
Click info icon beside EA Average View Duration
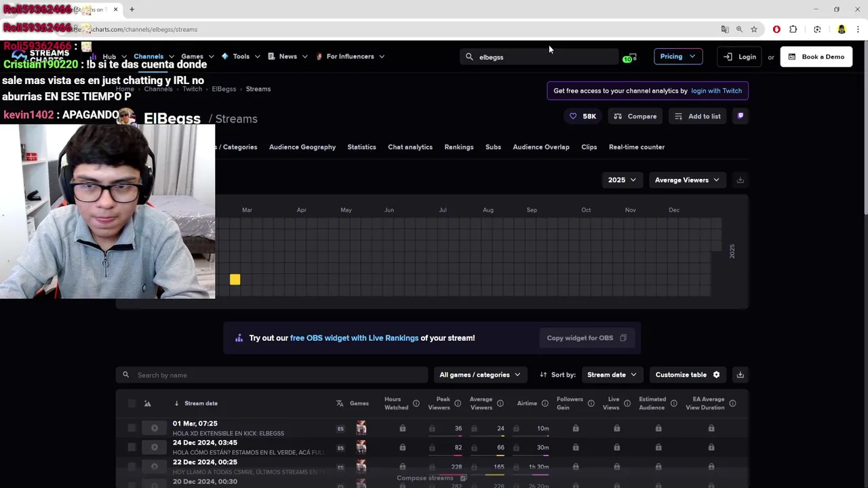[x=733, y=403]
